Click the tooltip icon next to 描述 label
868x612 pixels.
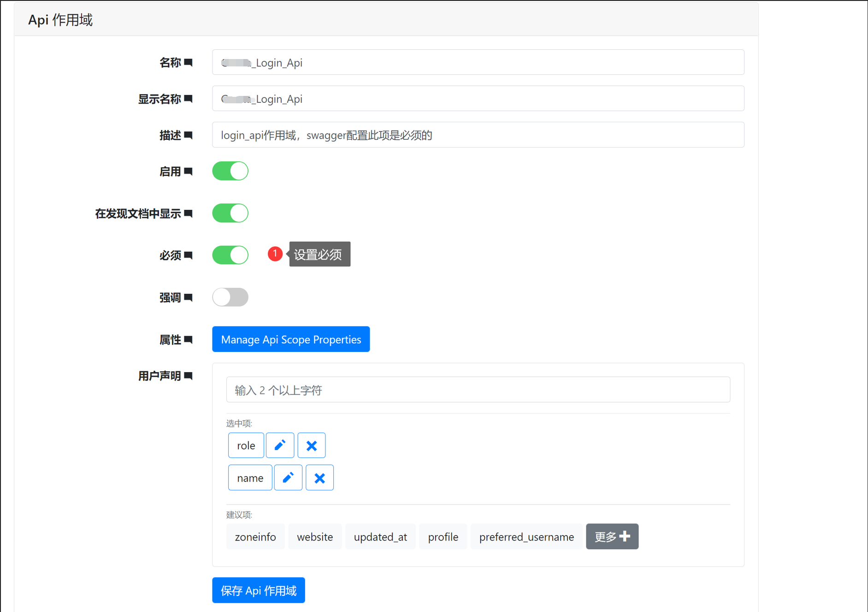pyautogui.click(x=189, y=135)
